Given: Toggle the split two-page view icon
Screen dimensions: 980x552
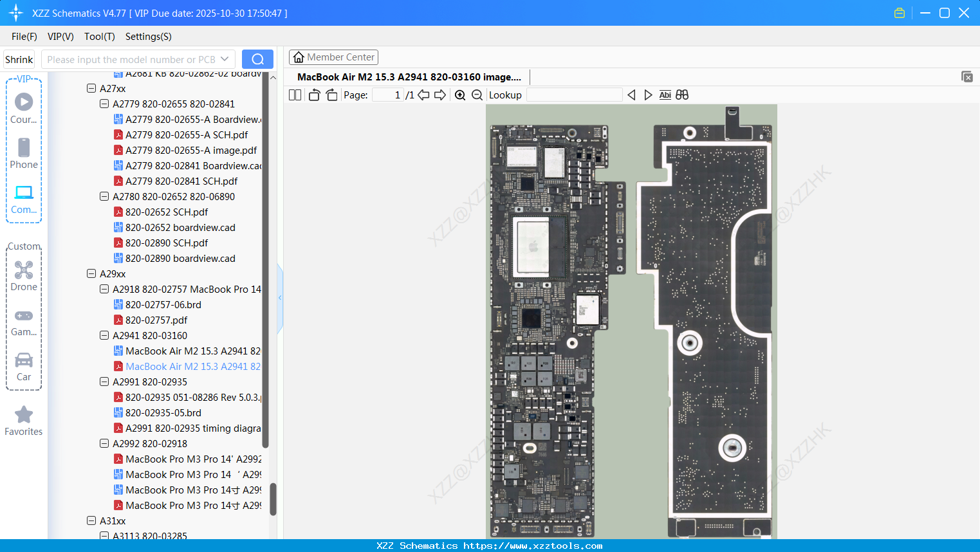Looking at the screenshot, I should point(295,95).
